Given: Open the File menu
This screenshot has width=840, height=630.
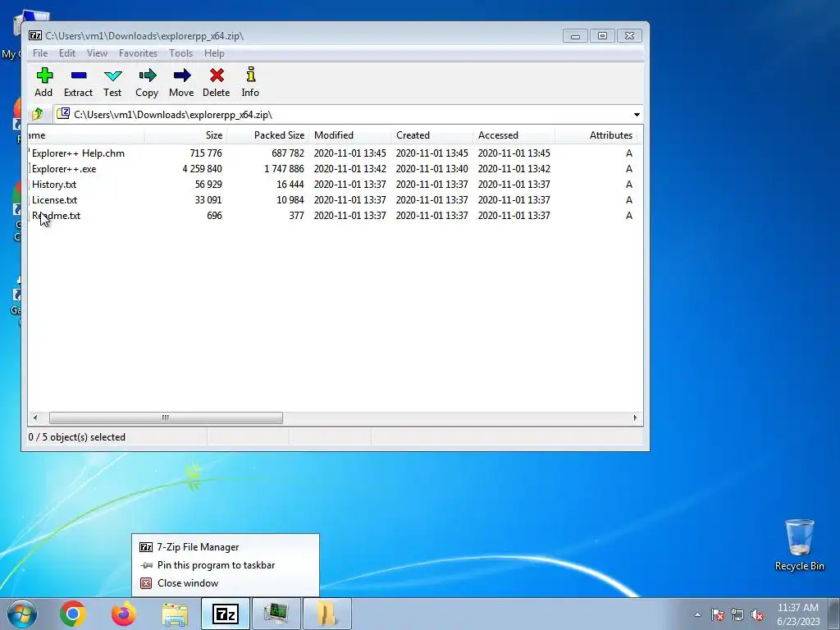Looking at the screenshot, I should (40, 53).
